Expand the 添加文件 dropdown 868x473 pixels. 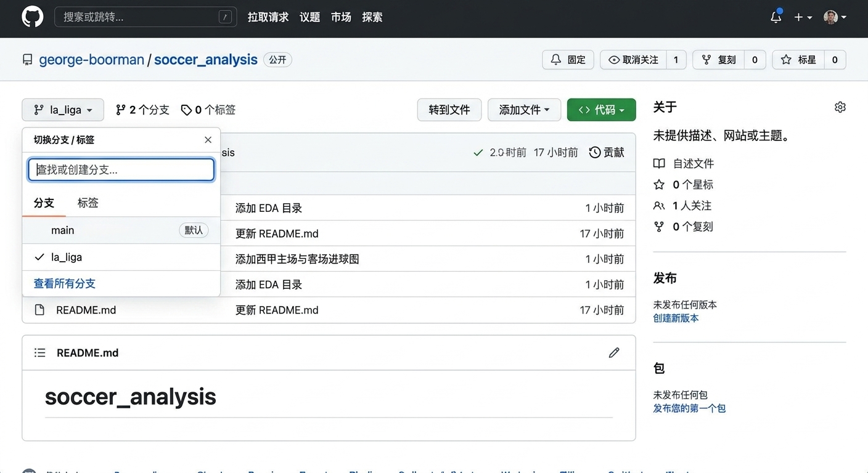[x=524, y=110]
